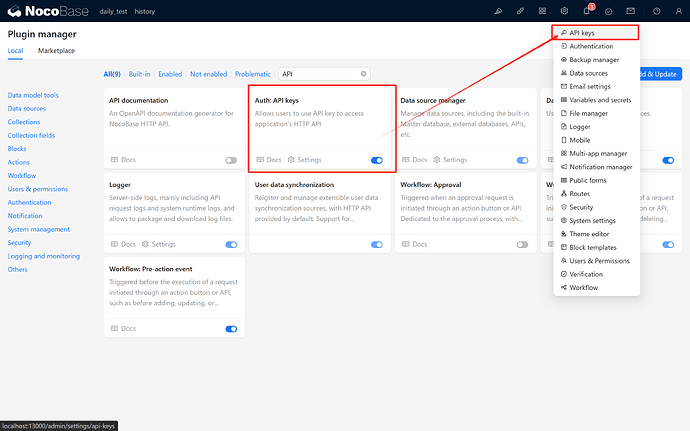This screenshot has height=431, width=690.
Task: Select Multi-app manager menu item
Action: 596,154
